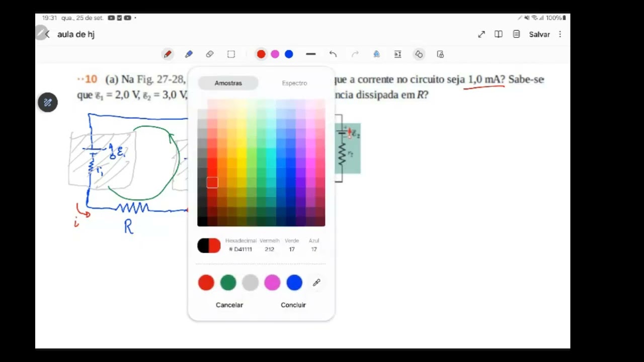Switch to the Espectro tab
The height and width of the screenshot is (362, 644).
point(294,83)
